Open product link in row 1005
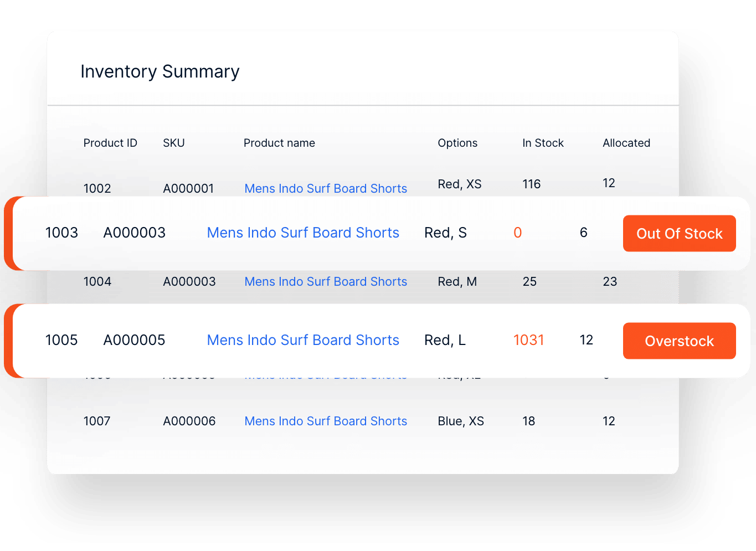 pyautogui.click(x=303, y=340)
